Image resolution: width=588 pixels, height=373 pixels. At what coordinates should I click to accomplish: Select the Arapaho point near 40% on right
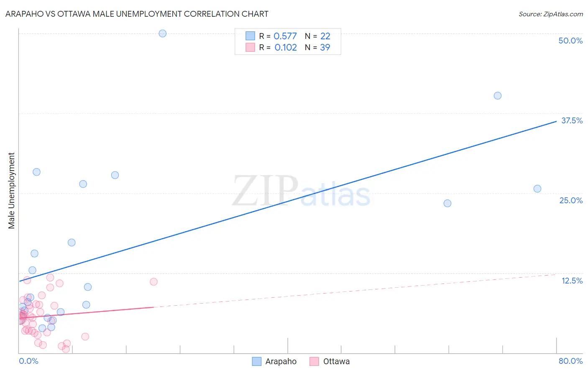(x=498, y=96)
